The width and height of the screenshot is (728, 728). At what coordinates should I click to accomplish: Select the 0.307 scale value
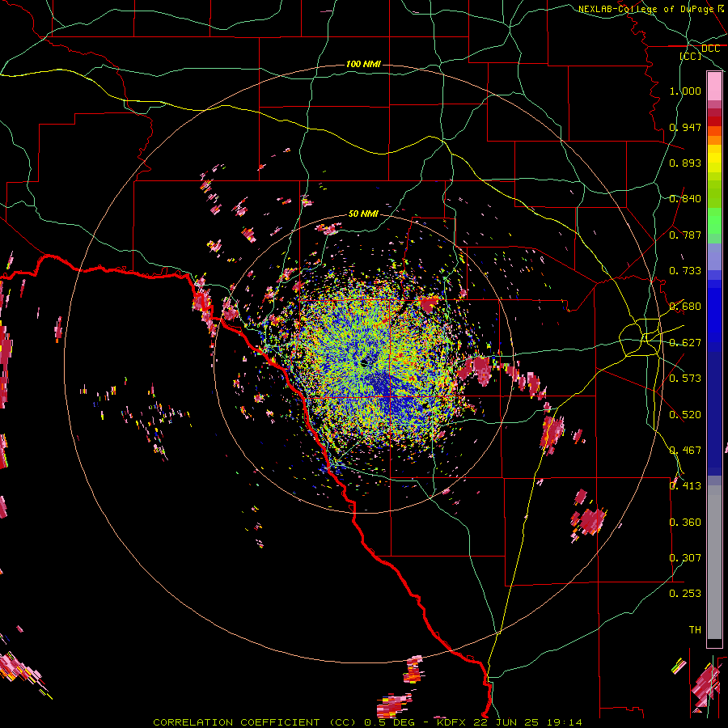click(x=685, y=558)
